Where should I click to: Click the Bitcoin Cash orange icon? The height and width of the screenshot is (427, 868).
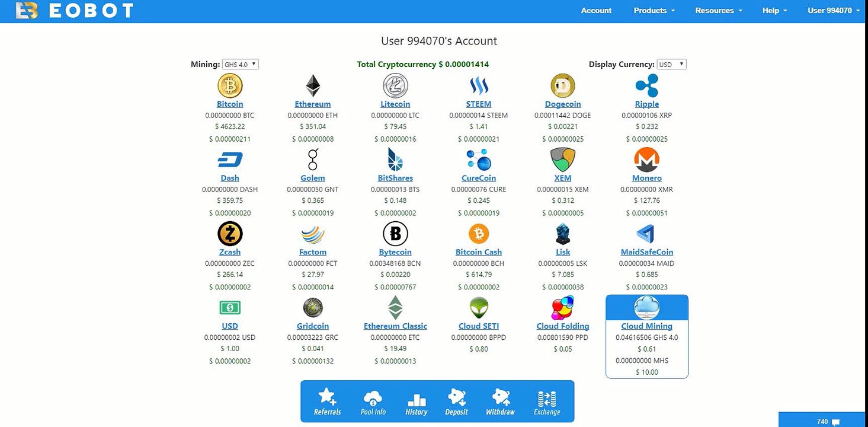tap(479, 234)
